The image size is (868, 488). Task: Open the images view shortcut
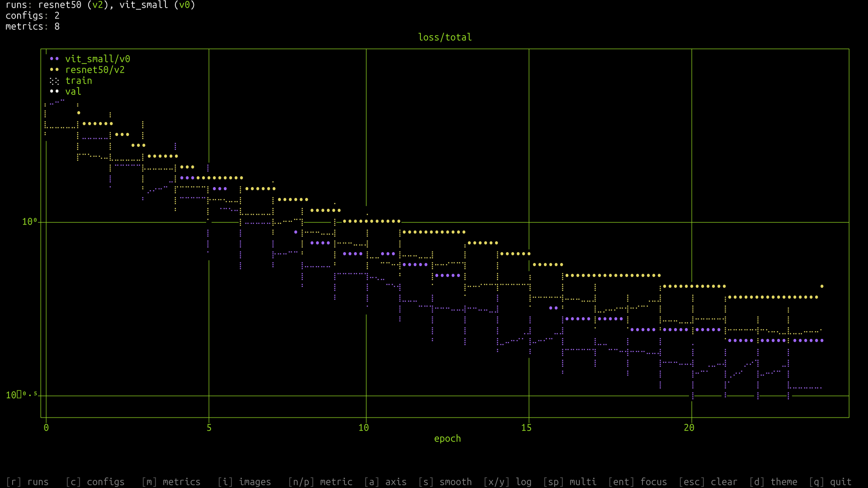coord(244,482)
